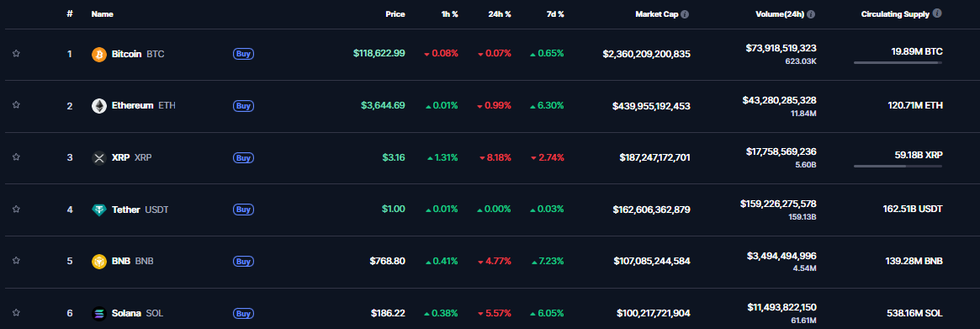Click the Buy button for BNB
This screenshot has height=329, width=980.
[243, 262]
